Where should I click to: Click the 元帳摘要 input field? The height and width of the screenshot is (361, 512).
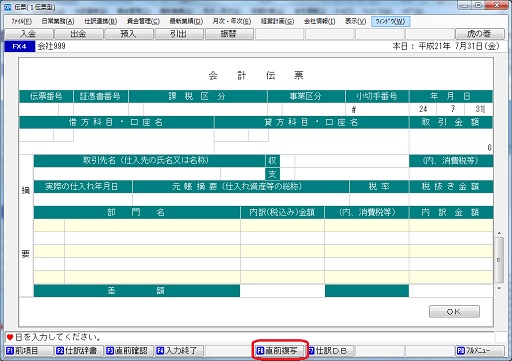tap(241, 200)
